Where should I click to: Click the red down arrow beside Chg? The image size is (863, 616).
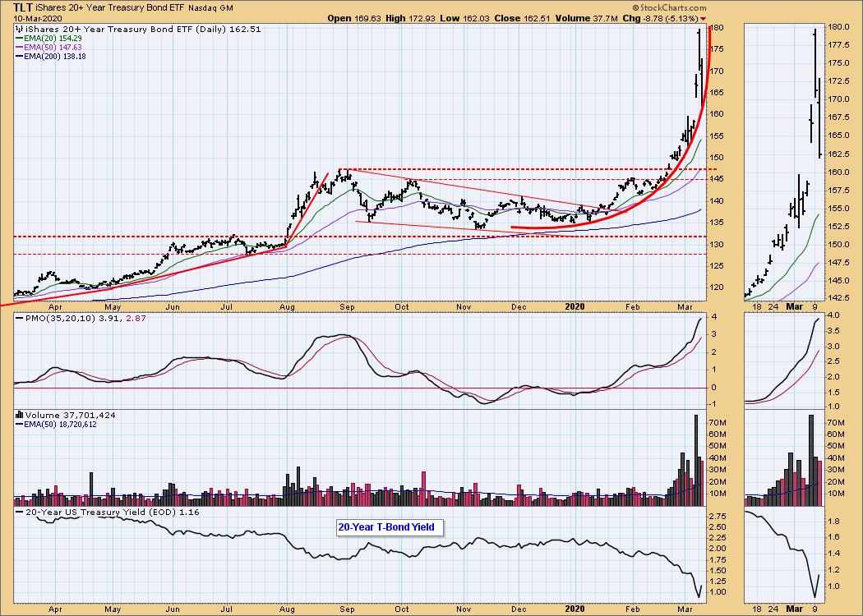[703, 19]
